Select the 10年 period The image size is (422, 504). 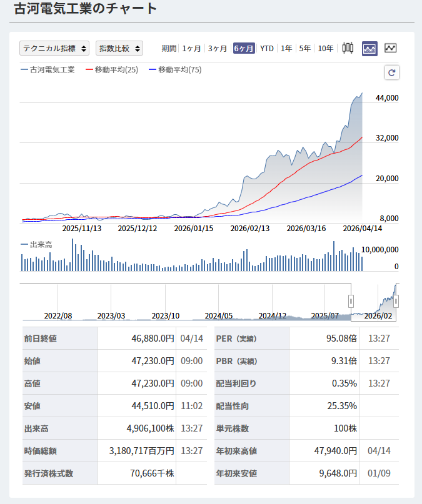point(326,49)
